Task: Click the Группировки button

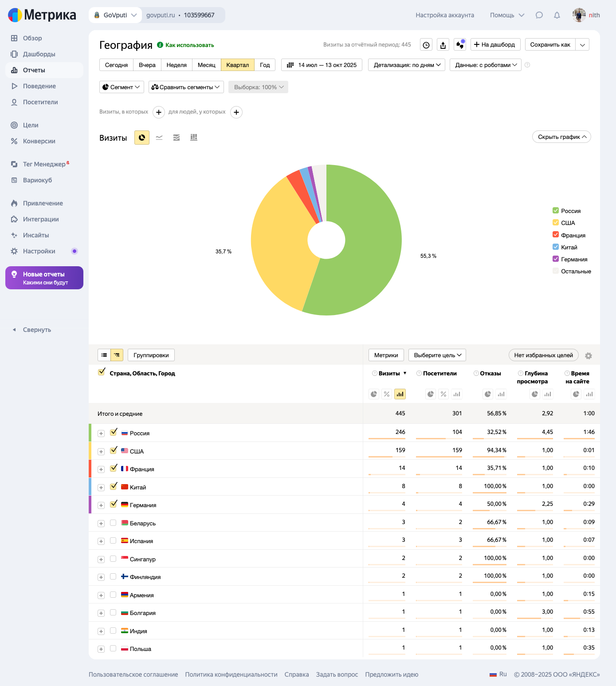Action: 151,355
